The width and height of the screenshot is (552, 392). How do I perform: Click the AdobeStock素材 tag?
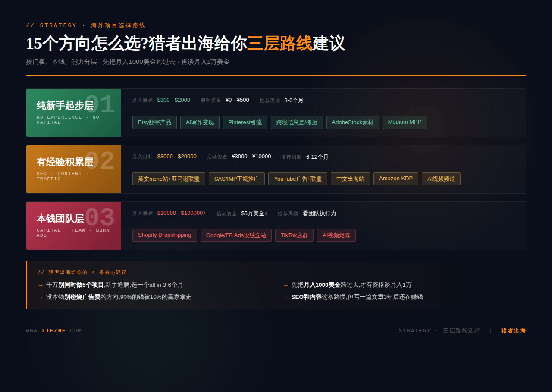coord(353,122)
